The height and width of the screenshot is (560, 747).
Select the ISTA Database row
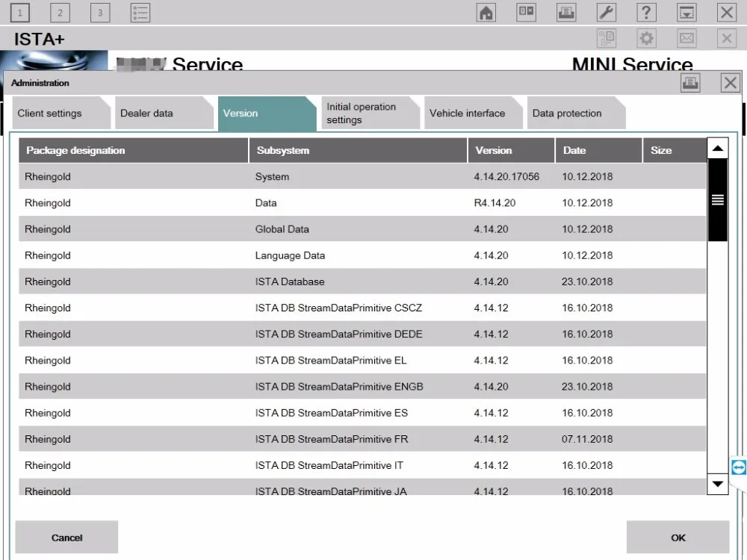point(362,281)
